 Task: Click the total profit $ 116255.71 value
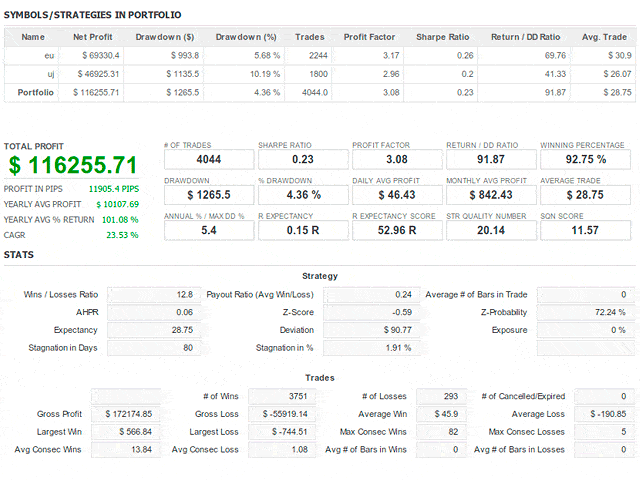[x=73, y=165]
